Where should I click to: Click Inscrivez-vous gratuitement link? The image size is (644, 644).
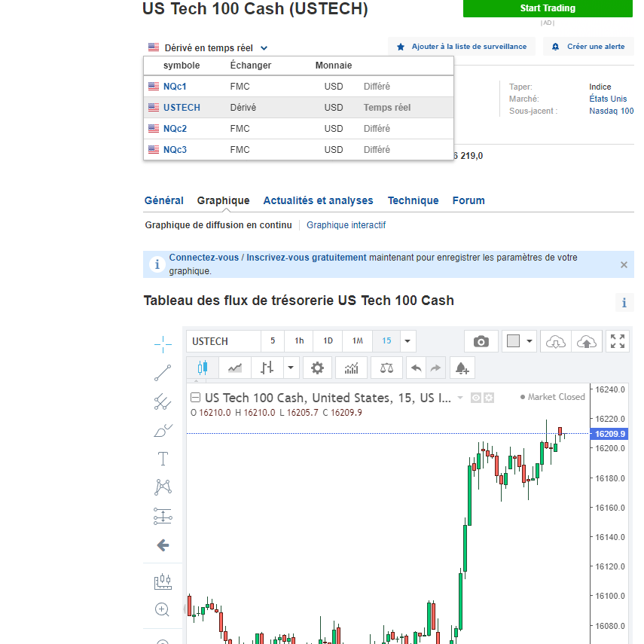coord(306,258)
